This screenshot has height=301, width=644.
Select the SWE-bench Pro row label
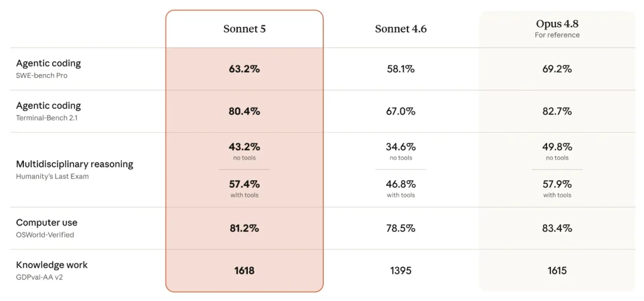pos(42,75)
